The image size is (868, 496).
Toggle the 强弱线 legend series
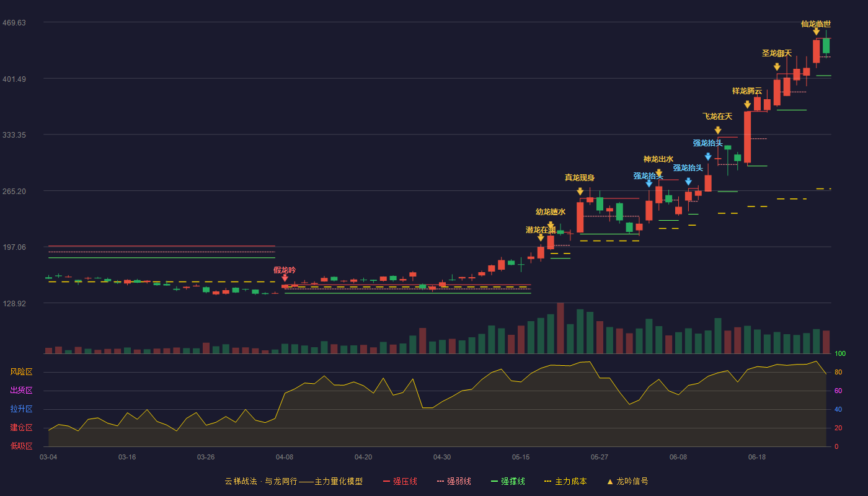(x=454, y=481)
